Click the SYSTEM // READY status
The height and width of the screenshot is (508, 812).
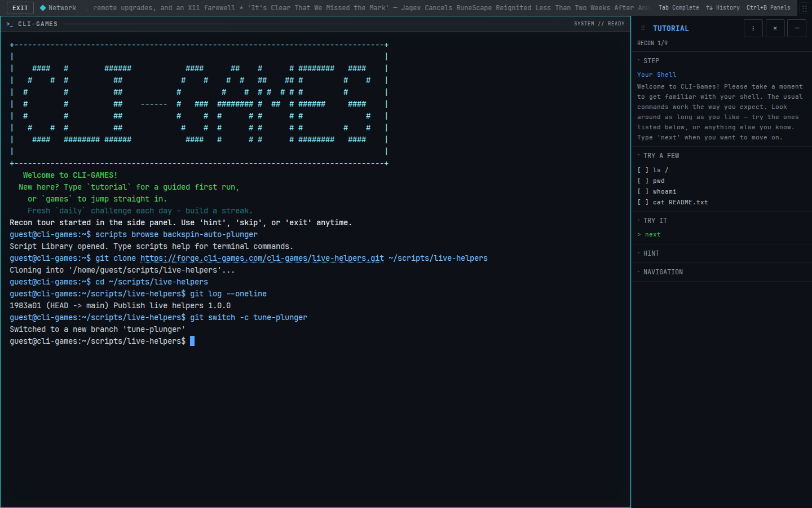[x=599, y=24]
